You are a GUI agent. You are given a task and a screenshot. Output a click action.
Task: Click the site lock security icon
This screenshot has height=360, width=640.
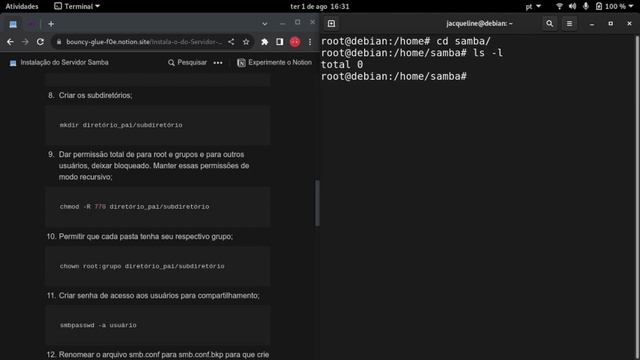[x=59, y=42]
